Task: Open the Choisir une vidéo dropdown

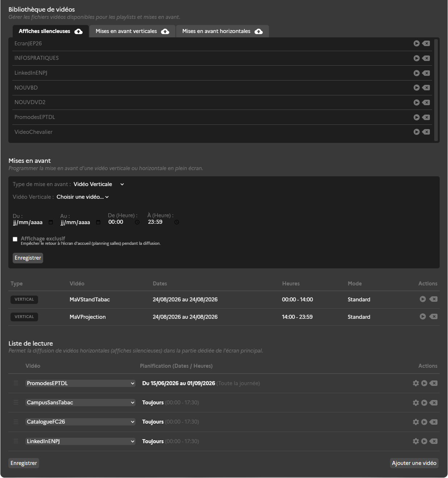Action: 83,197
